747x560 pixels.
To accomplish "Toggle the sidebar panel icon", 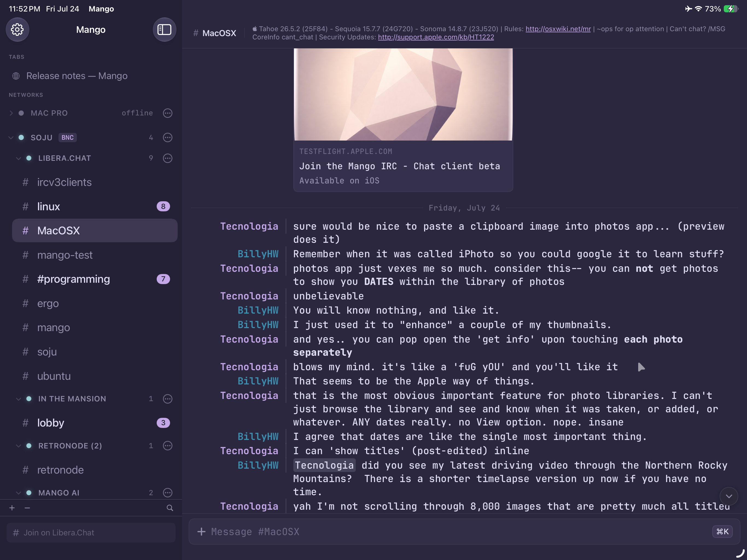I will [x=164, y=30].
